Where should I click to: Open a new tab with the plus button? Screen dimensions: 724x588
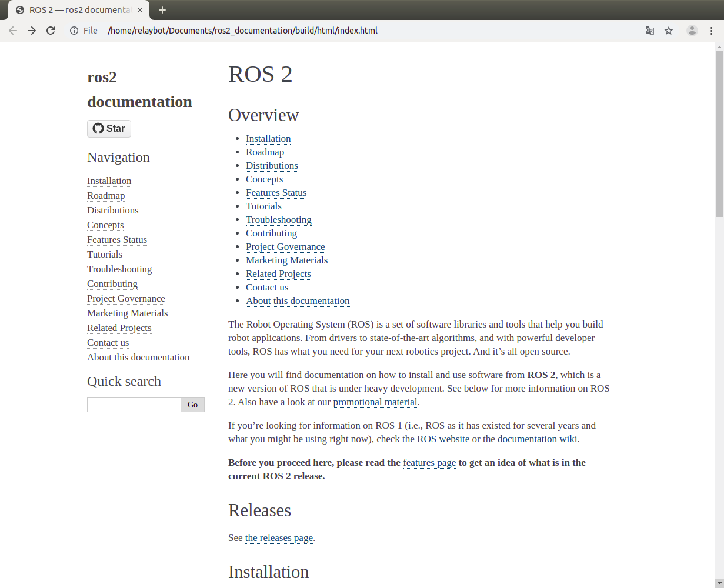(x=162, y=10)
